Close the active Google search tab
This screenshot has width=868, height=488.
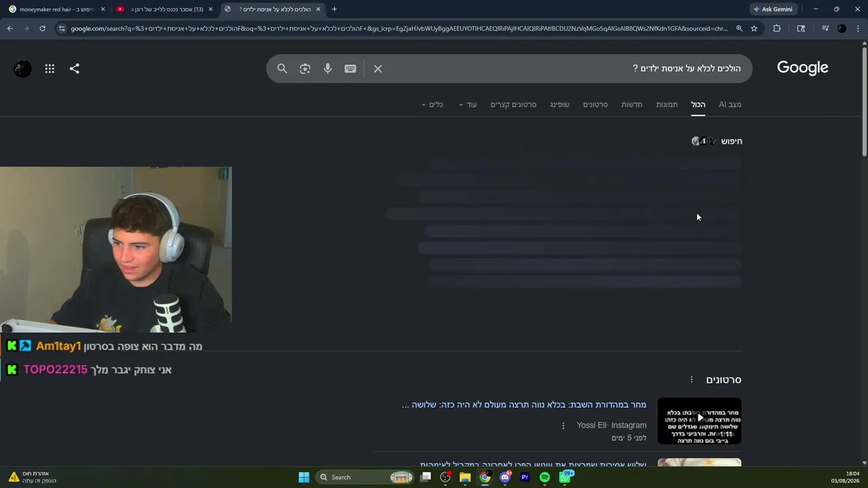click(318, 9)
